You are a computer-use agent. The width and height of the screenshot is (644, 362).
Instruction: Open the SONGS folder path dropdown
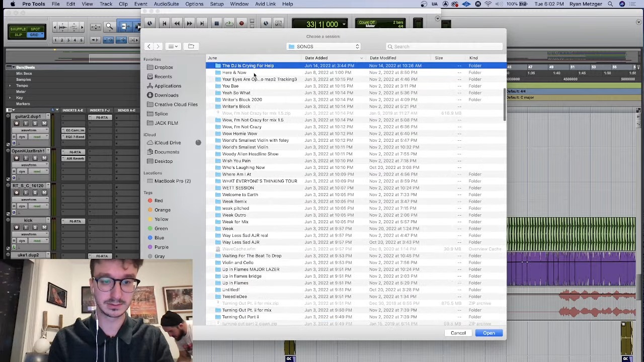324,46
